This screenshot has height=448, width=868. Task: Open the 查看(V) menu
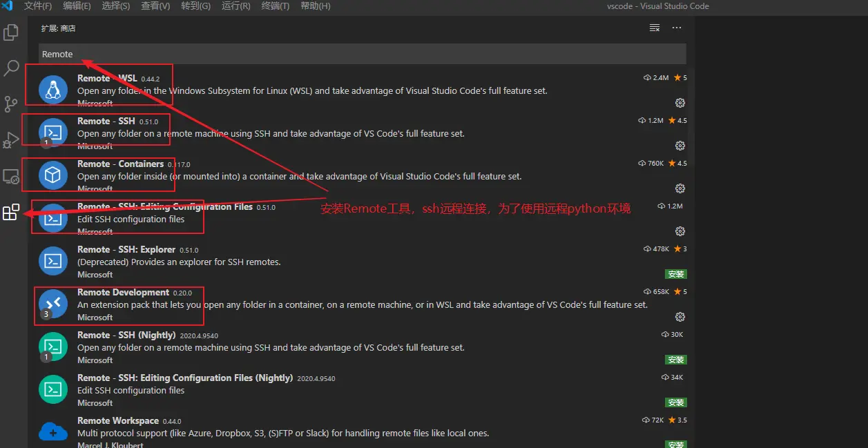[156, 6]
